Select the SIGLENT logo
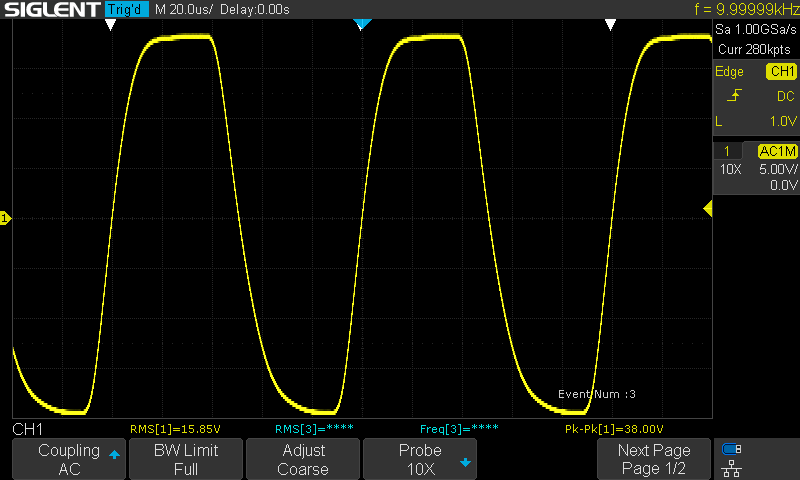 tap(52, 9)
